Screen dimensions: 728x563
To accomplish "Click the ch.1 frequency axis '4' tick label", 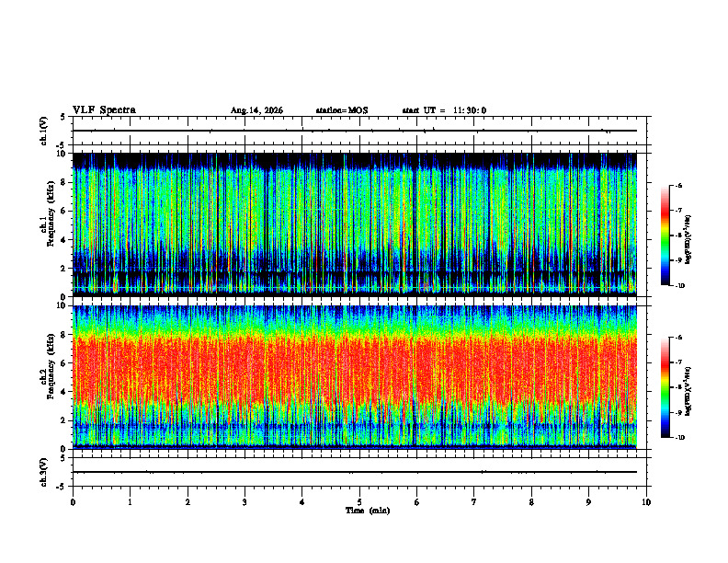I will point(65,240).
